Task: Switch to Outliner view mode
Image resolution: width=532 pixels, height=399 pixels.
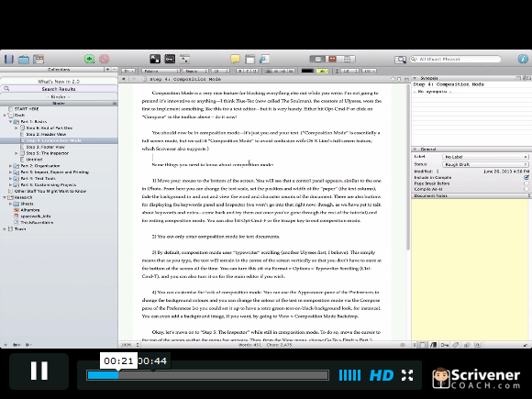Action: tap(347, 59)
